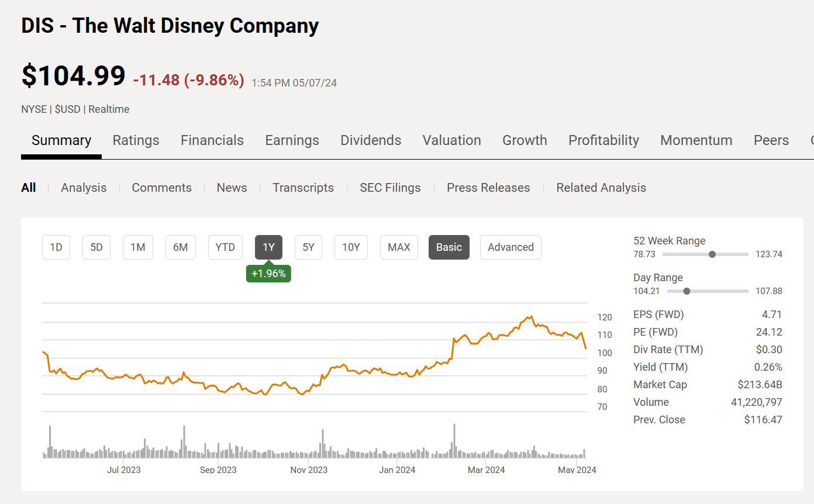
Task: Open the Dividends tab
Action: (x=371, y=140)
